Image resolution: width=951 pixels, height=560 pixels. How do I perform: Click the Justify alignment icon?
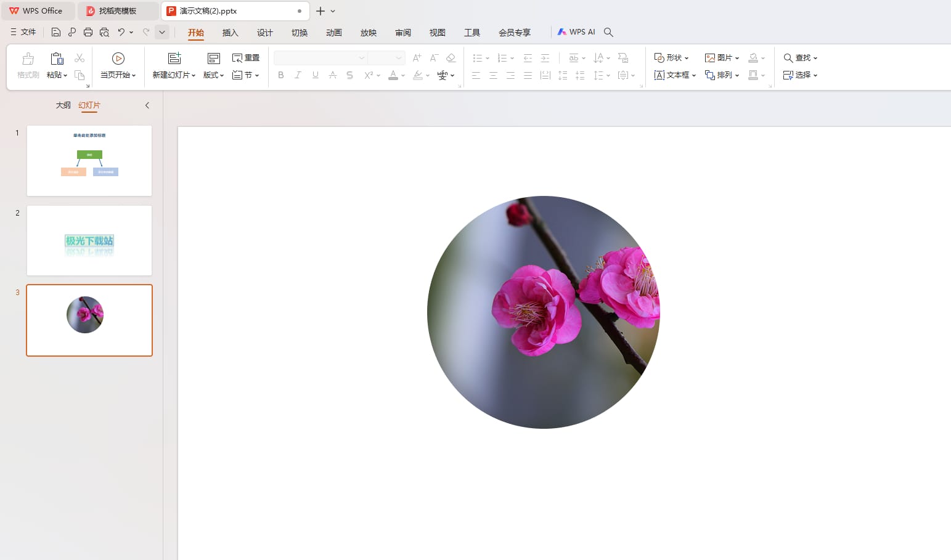528,75
